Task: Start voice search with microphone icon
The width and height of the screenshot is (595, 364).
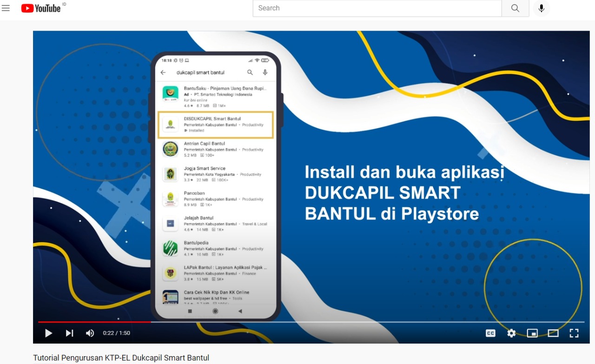Action: point(541,8)
